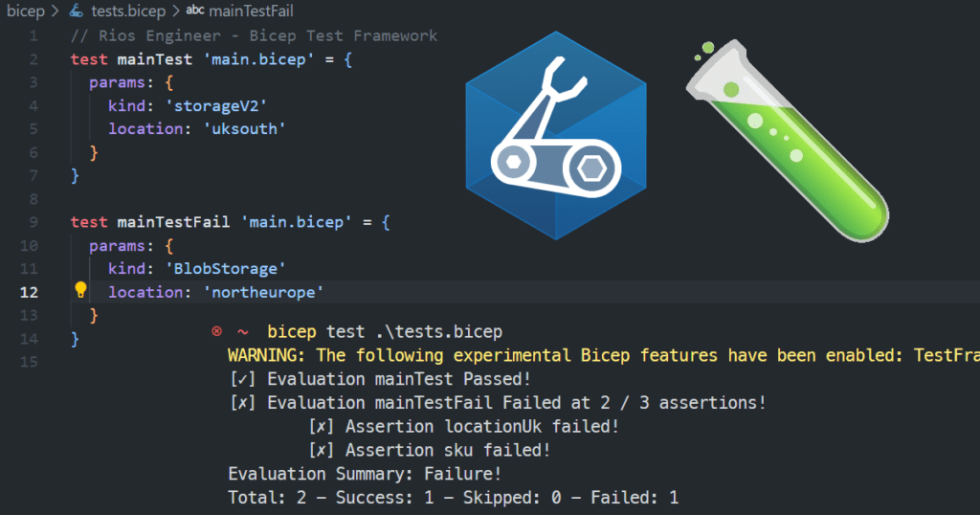Image resolution: width=980 pixels, height=515 pixels.
Task: Click the blue Bicep hexagon logo
Action: click(x=556, y=135)
